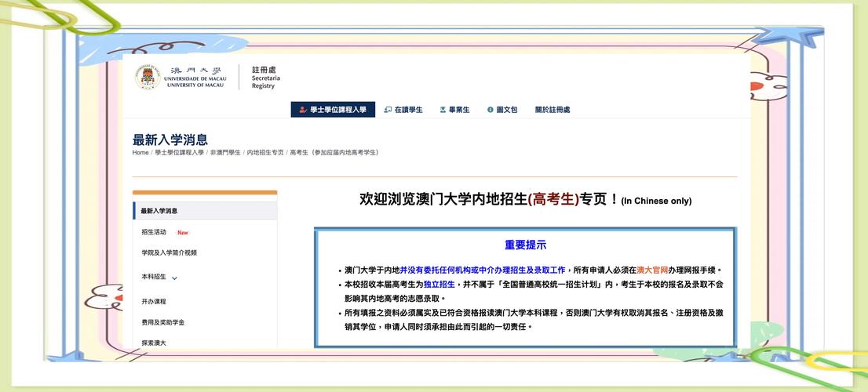This screenshot has height=392, width=868.
Task: Open the 學士學位課程入學 breadcrumb link
Action: click(x=180, y=153)
